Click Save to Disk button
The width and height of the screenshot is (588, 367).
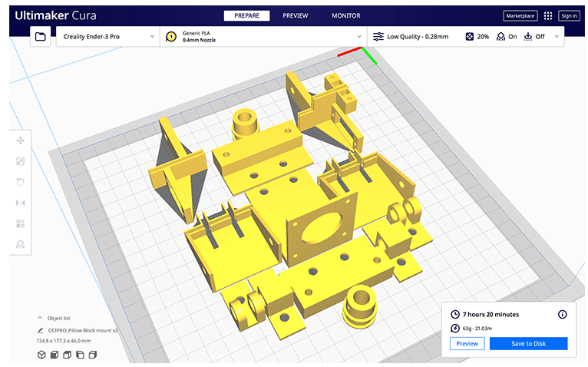[528, 344]
